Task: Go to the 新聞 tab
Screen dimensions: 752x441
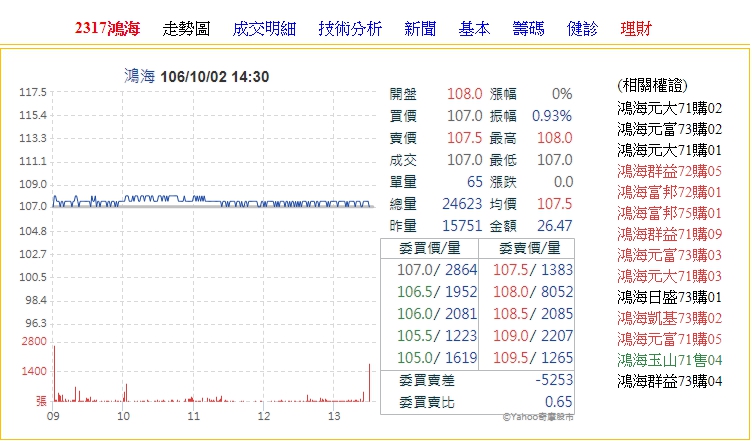Action: click(x=420, y=29)
